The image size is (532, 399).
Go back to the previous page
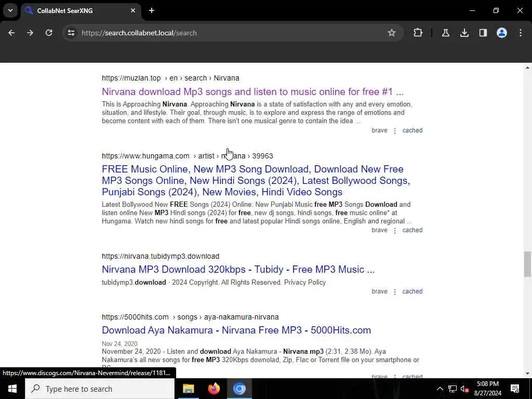pyautogui.click(x=11, y=33)
